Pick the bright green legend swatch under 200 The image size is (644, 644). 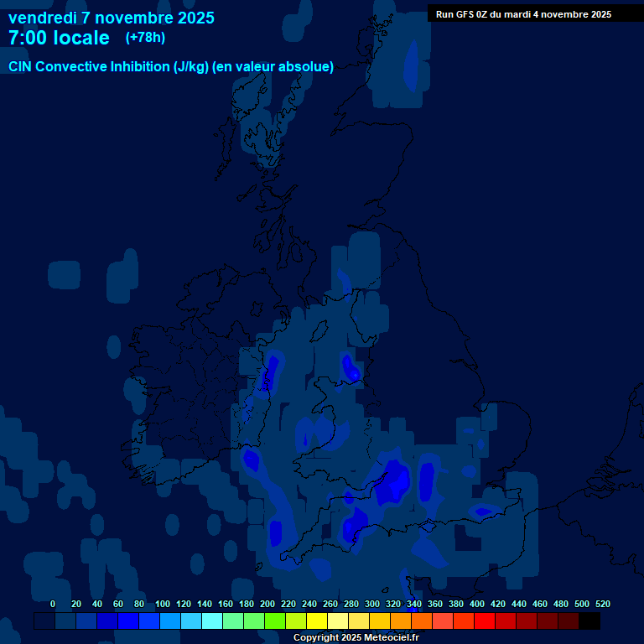[275, 621]
